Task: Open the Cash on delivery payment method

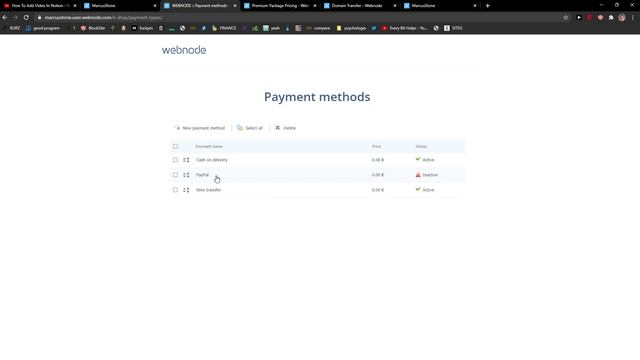Action: coord(211,160)
